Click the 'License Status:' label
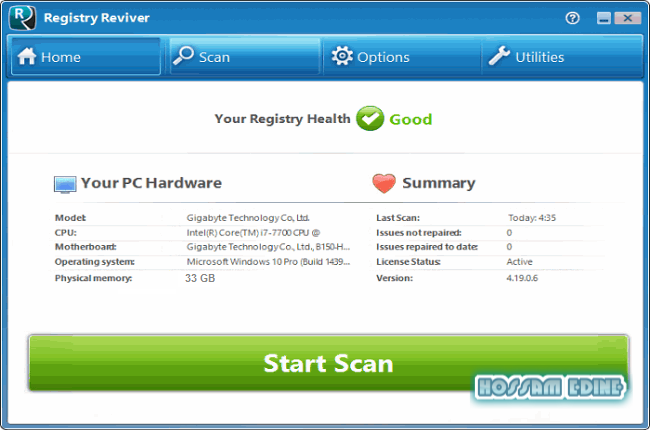This screenshot has height=430, width=650. [408, 262]
